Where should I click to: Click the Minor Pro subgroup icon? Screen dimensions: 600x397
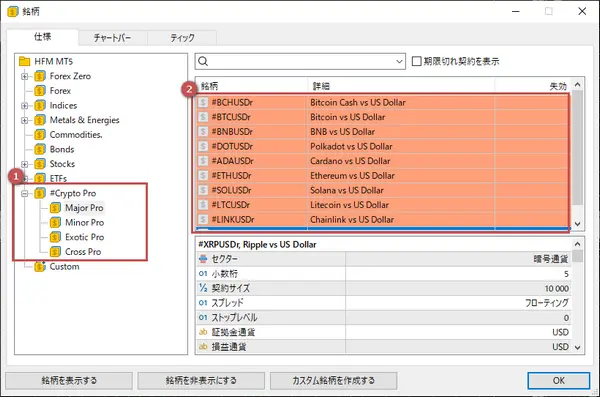point(55,222)
